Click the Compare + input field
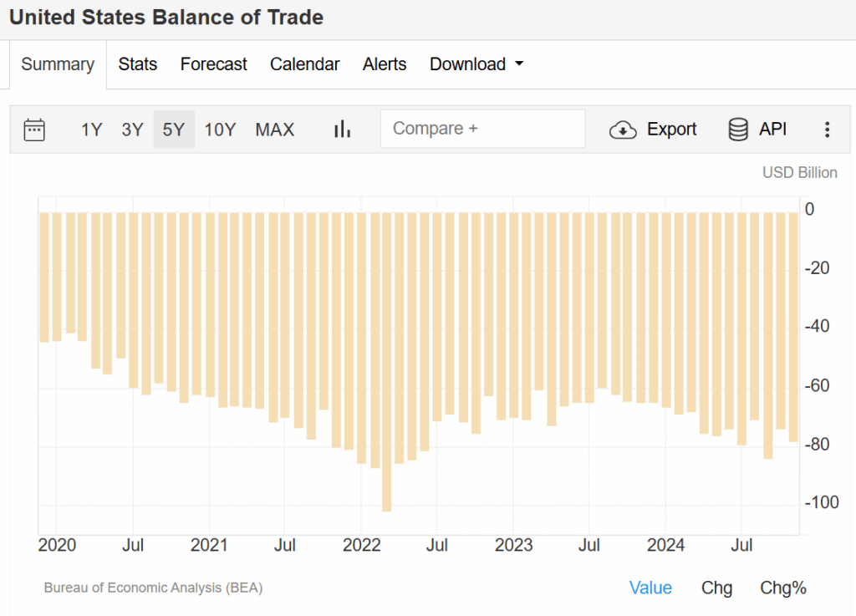 tap(482, 129)
